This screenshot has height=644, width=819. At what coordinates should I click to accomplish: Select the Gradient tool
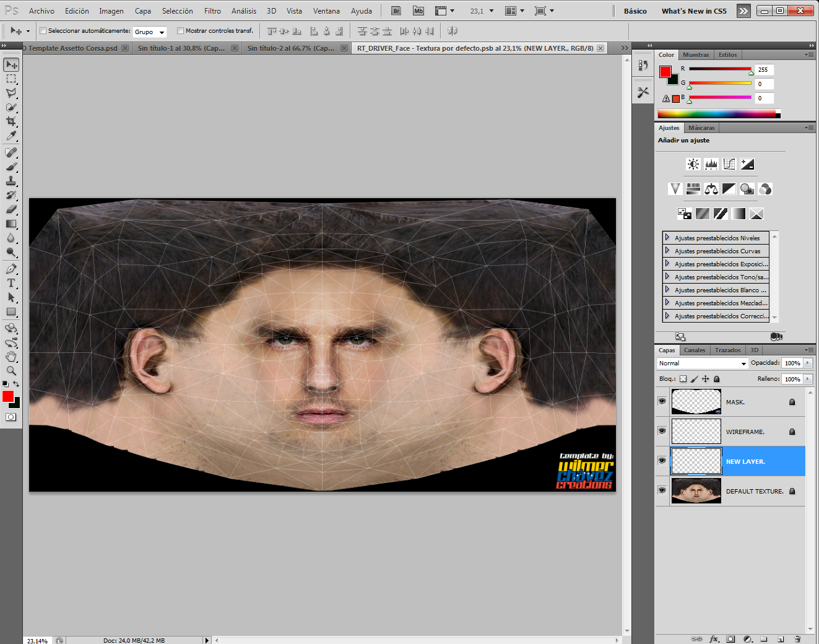point(11,224)
